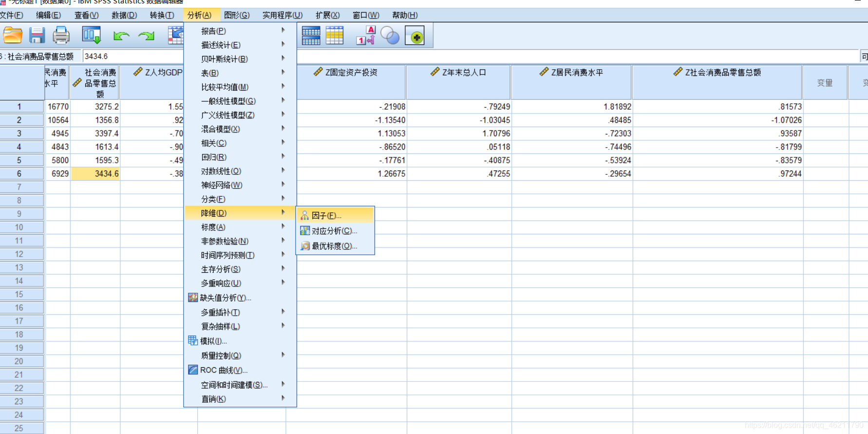Image resolution: width=868 pixels, height=434 pixels.
Task: Print using the printer icon
Action: point(61,36)
